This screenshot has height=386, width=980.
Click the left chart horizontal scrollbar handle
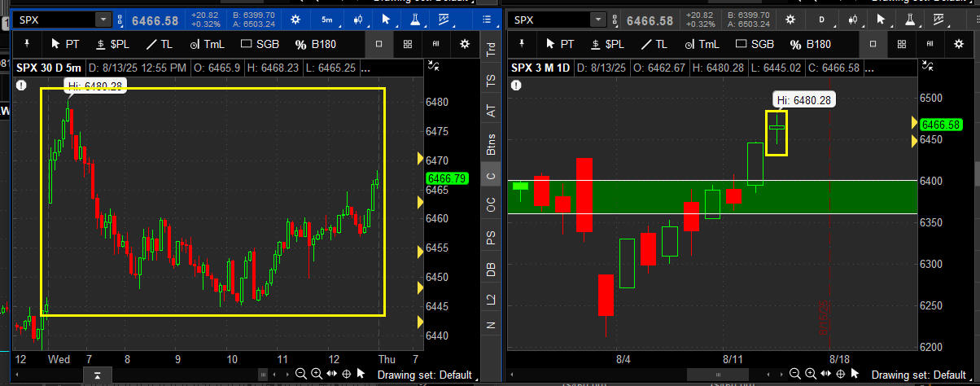[x=262, y=374]
